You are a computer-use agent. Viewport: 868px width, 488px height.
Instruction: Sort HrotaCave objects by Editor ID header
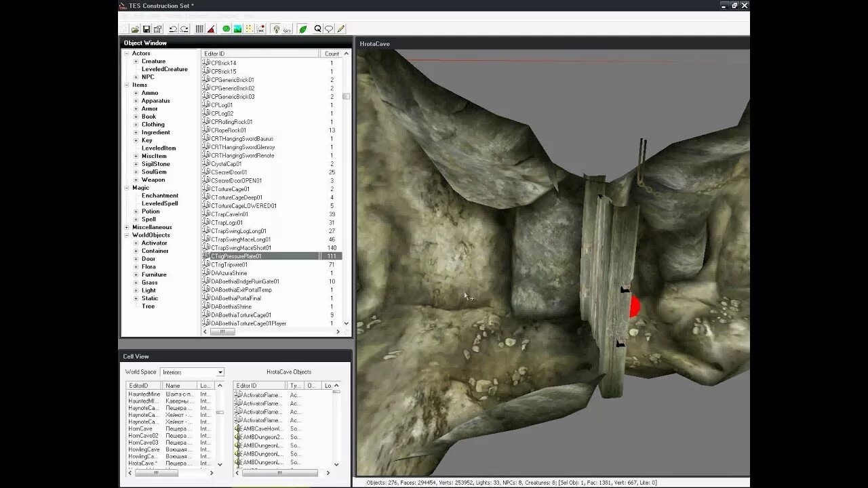[x=260, y=386]
